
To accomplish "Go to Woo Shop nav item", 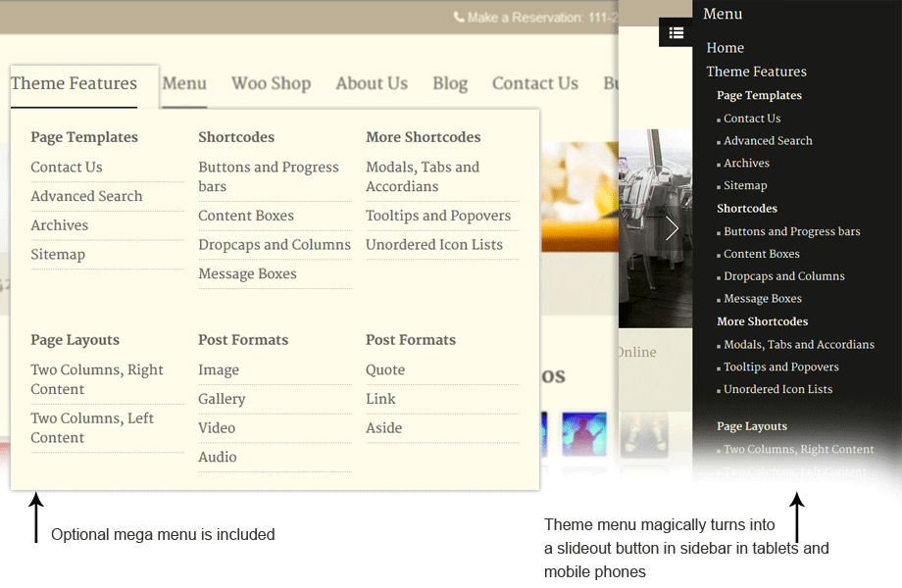I will pyautogui.click(x=271, y=83).
